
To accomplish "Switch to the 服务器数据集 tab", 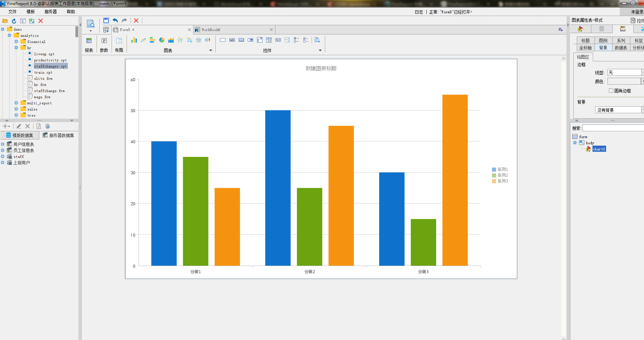I will pos(58,135).
